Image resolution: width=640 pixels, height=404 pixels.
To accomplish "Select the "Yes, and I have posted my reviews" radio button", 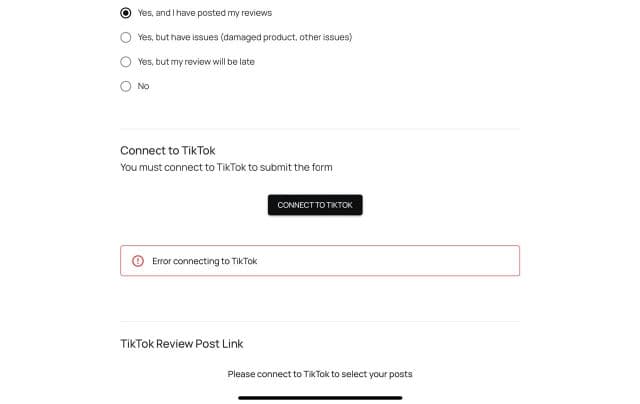I will [x=126, y=13].
